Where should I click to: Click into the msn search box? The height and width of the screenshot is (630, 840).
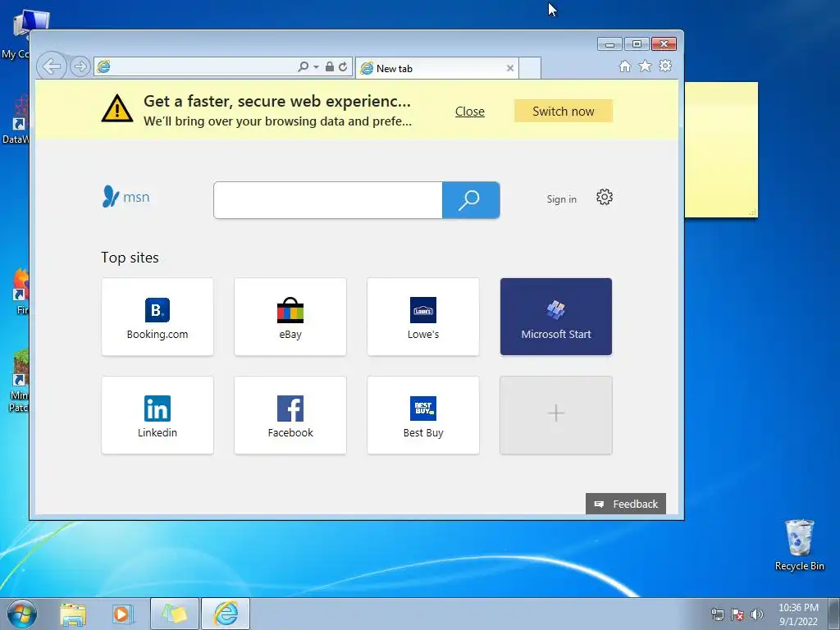[328, 200]
